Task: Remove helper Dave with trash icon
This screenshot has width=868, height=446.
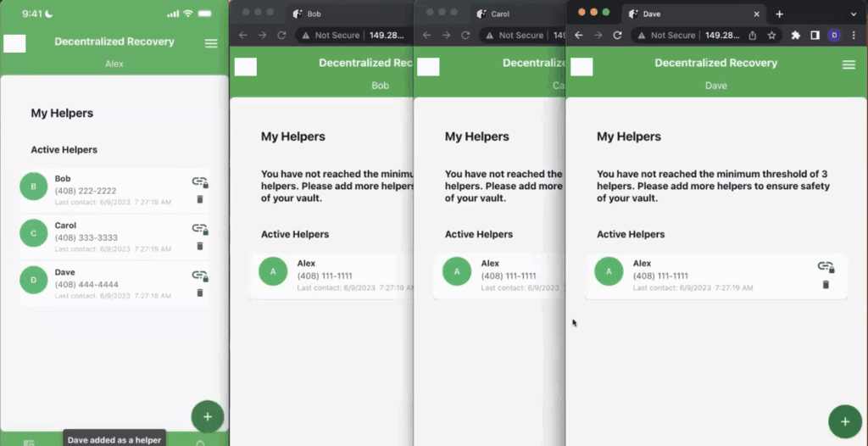Action: point(200,293)
